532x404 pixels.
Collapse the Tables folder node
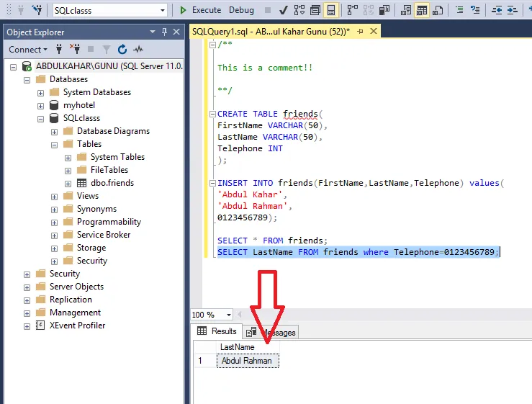point(54,145)
